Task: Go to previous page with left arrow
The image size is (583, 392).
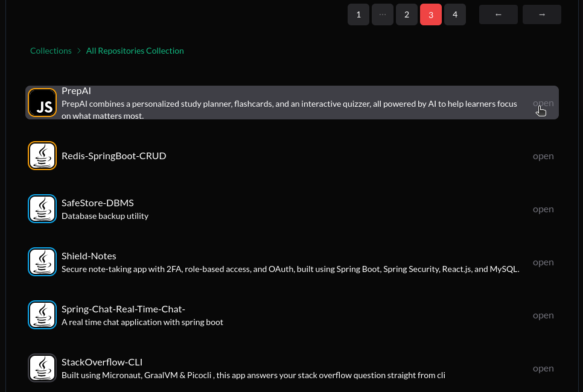Action: [x=499, y=14]
